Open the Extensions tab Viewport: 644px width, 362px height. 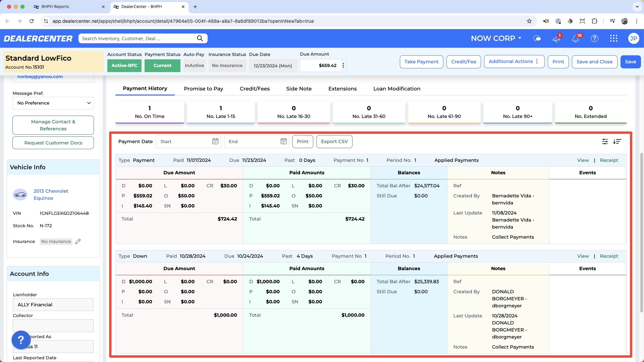pyautogui.click(x=342, y=89)
